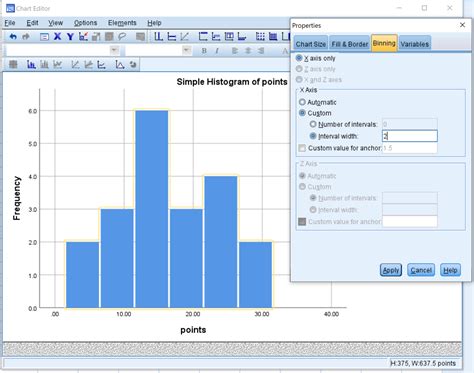Select the X axis toolbar icon

[x=57, y=36]
